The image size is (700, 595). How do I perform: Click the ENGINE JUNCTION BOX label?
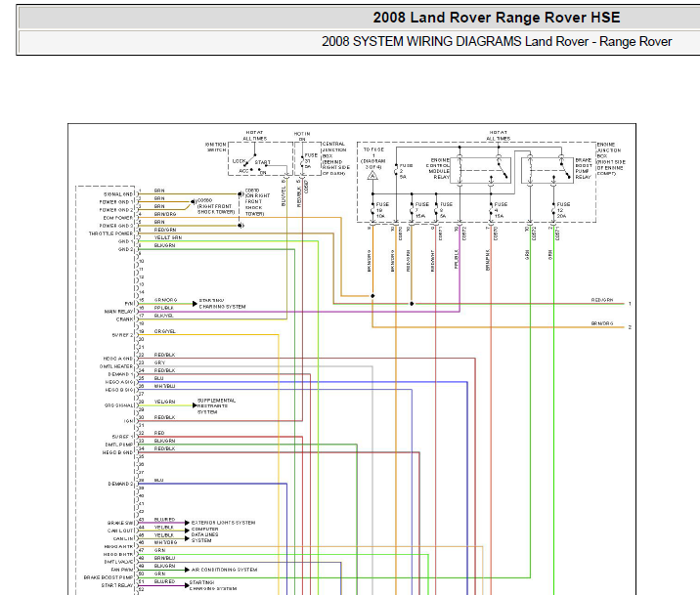point(611,159)
